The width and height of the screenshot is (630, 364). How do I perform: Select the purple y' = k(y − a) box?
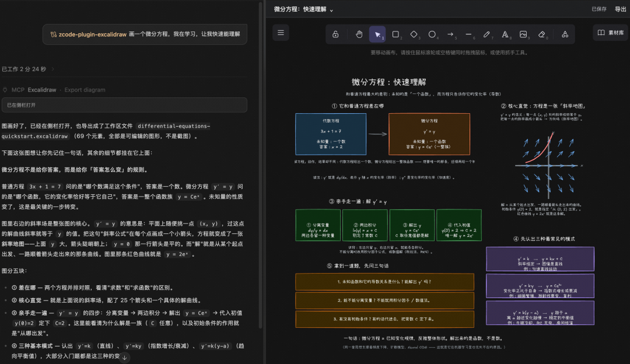coord(540,313)
